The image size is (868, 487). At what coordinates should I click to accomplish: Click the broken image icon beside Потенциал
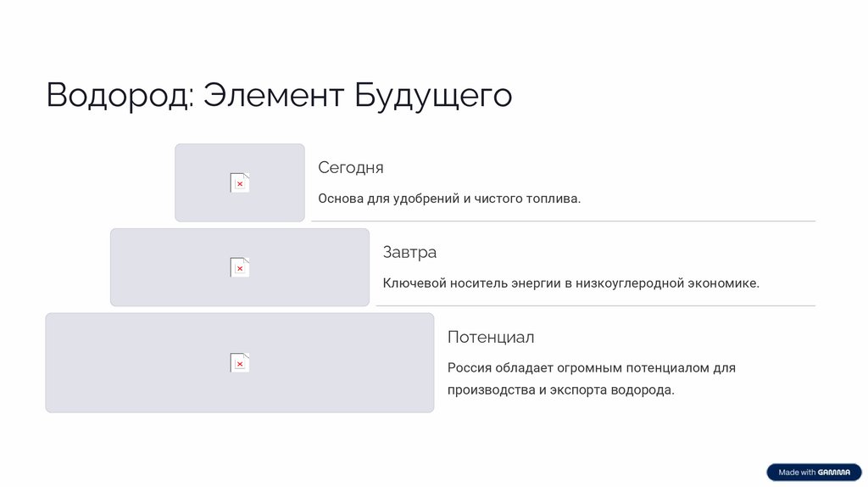pos(240,362)
